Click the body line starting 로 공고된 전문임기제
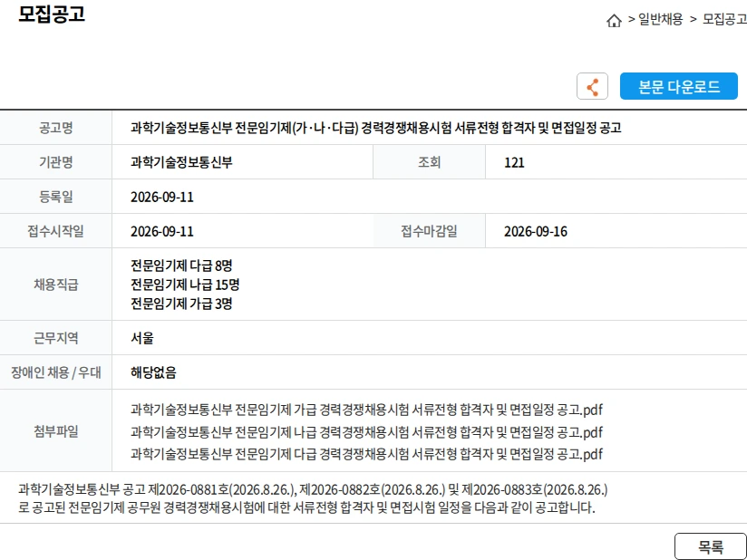Screen dimensions: 747x560 point(306,507)
